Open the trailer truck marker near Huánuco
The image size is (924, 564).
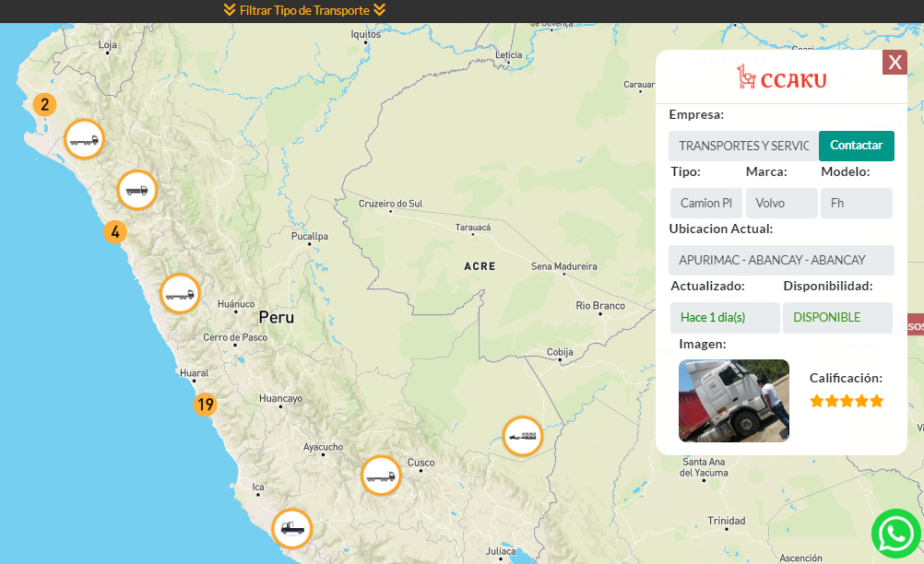(x=180, y=294)
